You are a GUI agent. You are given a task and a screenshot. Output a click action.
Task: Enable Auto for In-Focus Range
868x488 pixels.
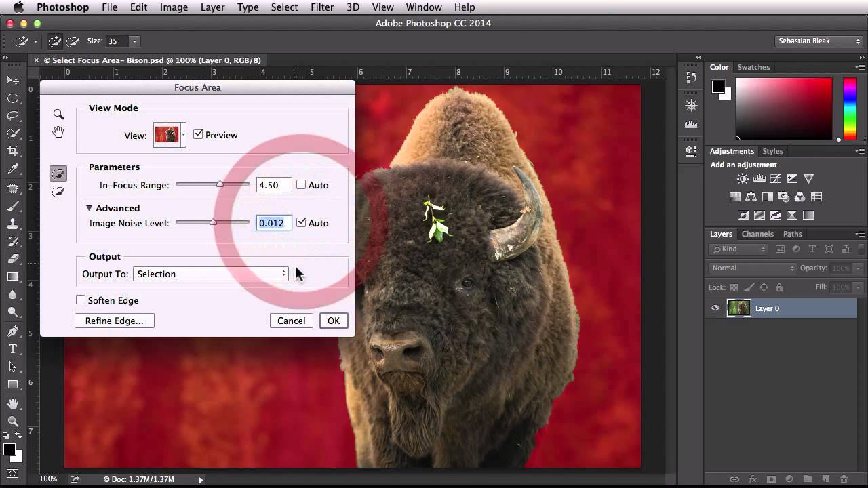[x=301, y=185]
